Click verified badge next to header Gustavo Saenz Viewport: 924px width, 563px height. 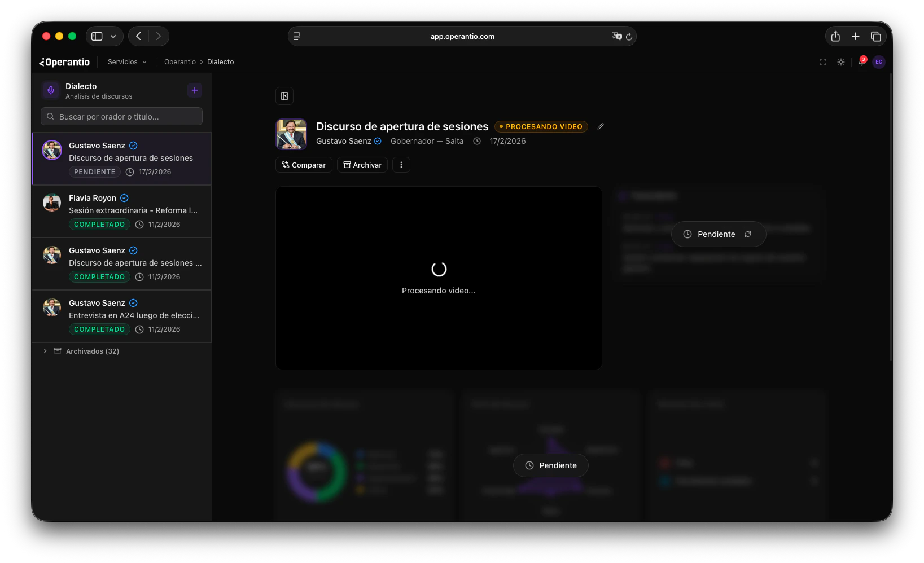[378, 141]
